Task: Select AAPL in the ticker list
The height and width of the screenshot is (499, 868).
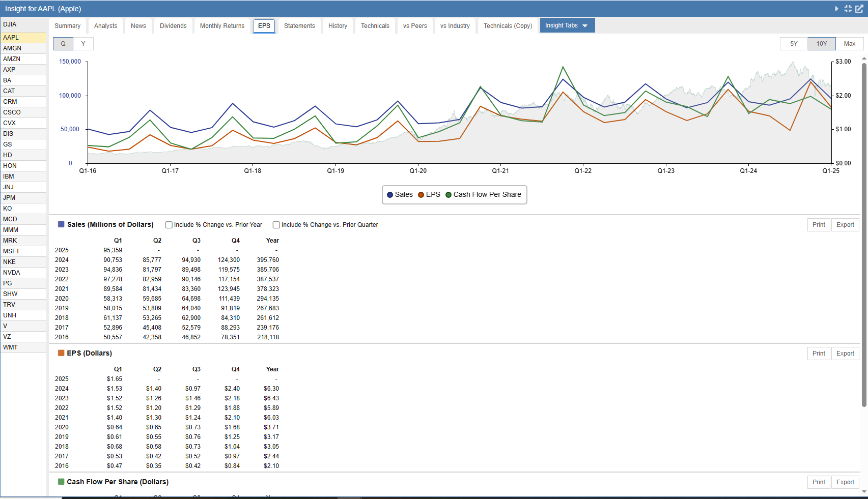Action: click(23, 38)
